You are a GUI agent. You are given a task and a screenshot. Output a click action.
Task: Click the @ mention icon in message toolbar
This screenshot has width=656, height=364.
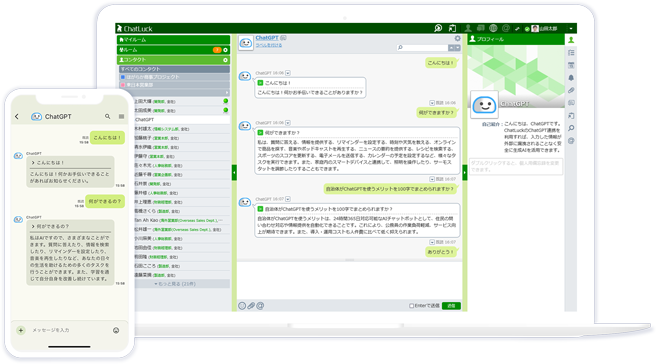tap(260, 306)
